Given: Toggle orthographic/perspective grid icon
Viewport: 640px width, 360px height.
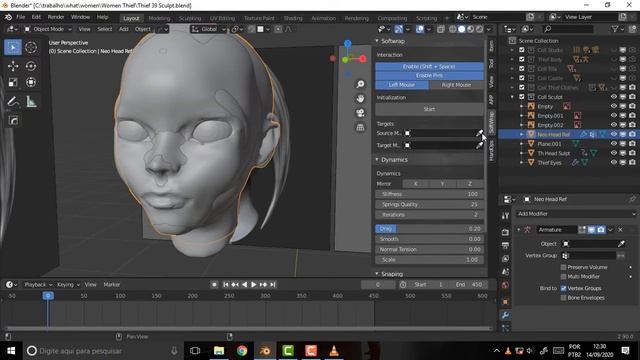Looking at the screenshot, I should 360,127.
